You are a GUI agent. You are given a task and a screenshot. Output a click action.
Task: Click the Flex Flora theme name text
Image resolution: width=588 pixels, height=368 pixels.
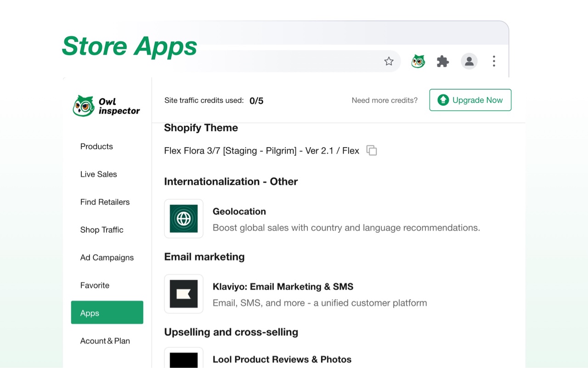pyautogui.click(x=262, y=150)
